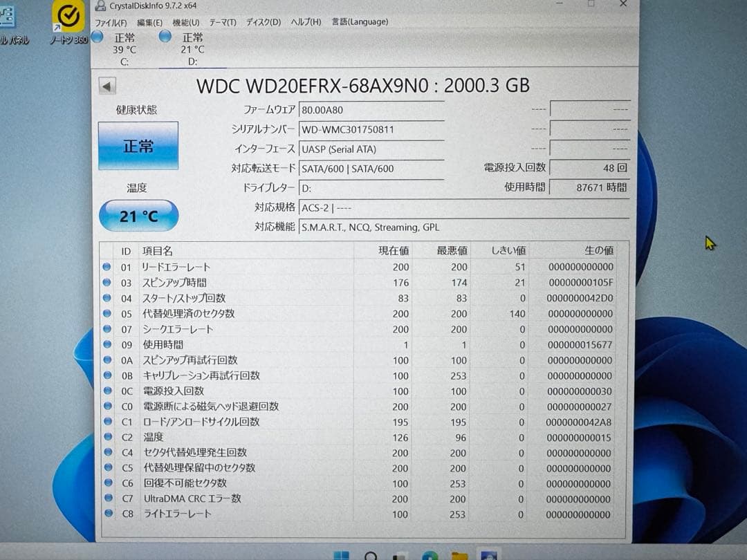Open the テーマ(T) dropdown

223,21
